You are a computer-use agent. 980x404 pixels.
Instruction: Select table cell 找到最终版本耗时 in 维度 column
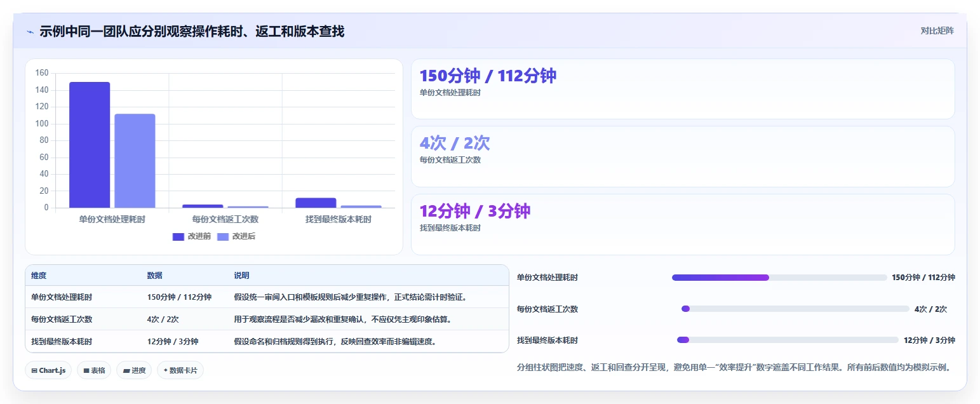click(62, 341)
